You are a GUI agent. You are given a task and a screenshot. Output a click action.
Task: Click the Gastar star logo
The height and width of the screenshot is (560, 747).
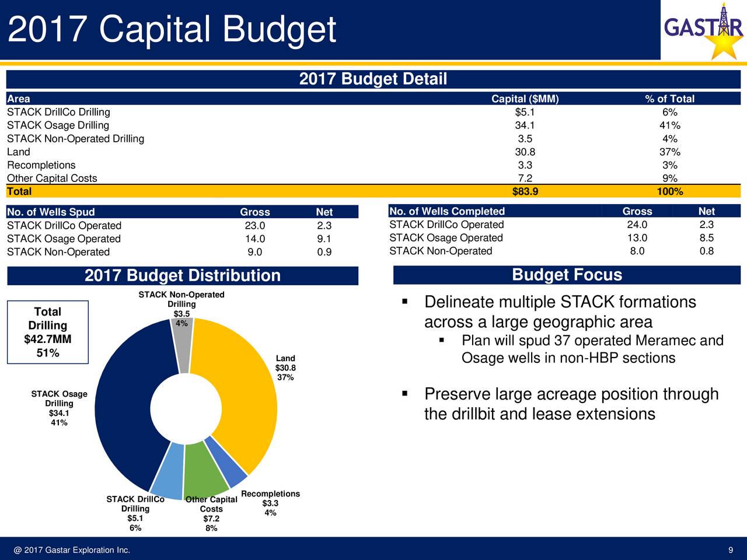click(x=703, y=30)
